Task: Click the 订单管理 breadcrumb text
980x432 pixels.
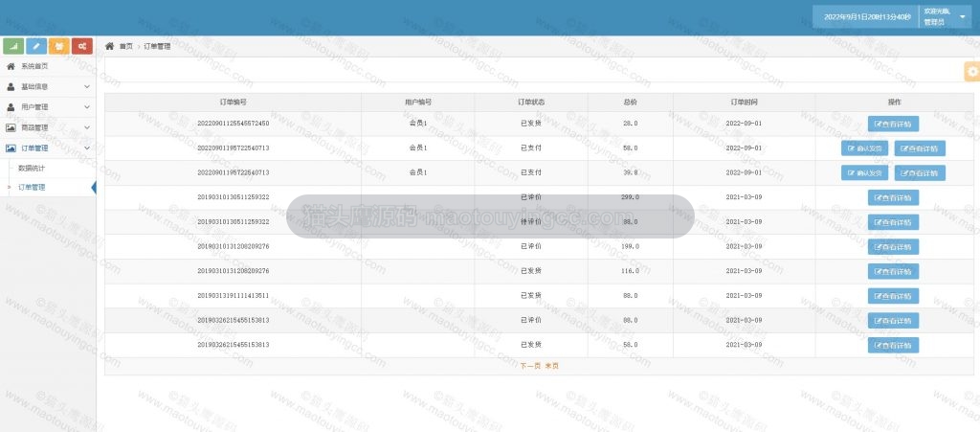Action: point(157,46)
